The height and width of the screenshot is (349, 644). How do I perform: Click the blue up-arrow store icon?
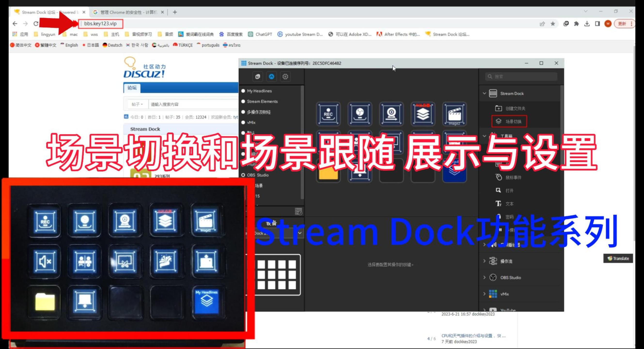coord(272,77)
